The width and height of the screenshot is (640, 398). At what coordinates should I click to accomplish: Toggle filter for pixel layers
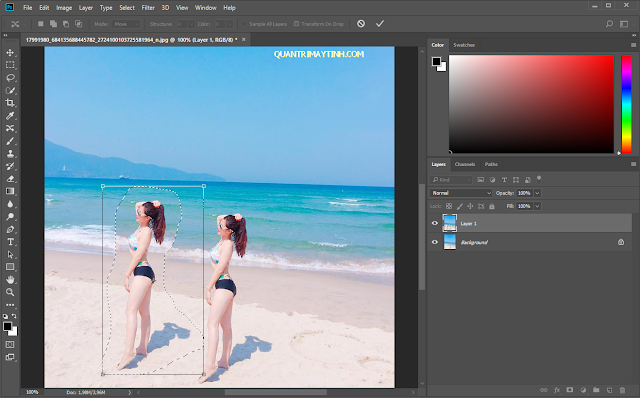coord(481,180)
